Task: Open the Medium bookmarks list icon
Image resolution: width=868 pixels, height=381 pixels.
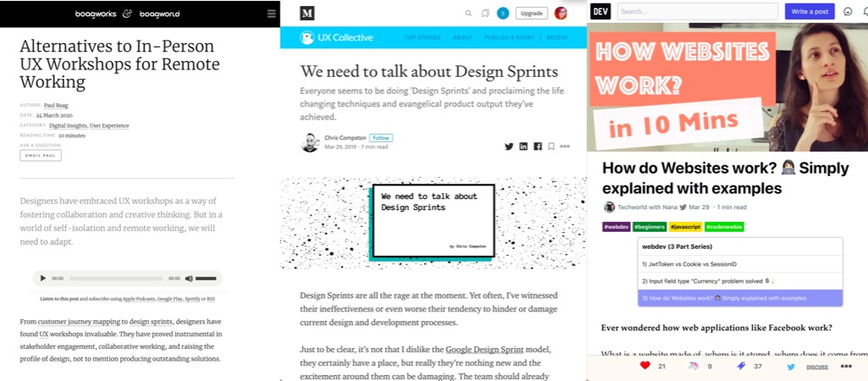Action: coord(485,14)
